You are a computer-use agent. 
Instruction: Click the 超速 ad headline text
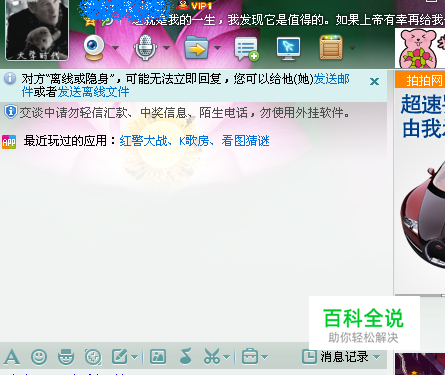423,104
